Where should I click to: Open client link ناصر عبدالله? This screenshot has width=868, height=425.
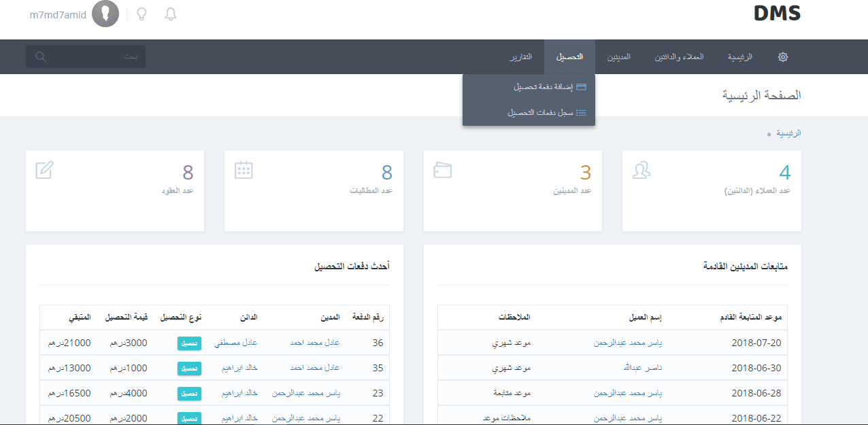click(x=641, y=369)
